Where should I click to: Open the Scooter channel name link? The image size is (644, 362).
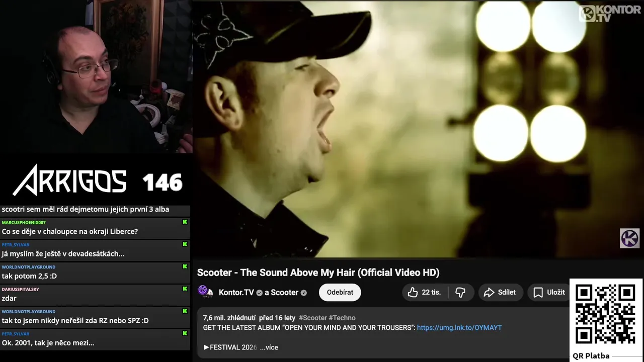(285, 293)
